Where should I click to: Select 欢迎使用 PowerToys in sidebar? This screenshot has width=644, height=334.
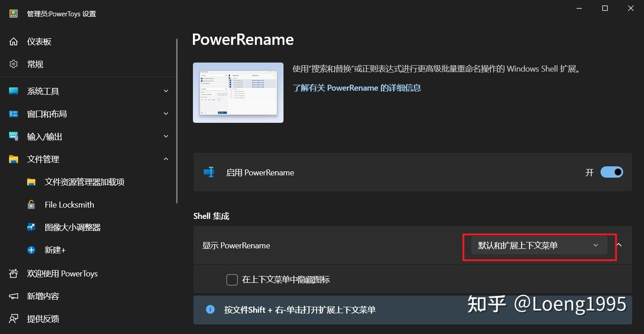[x=62, y=273]
